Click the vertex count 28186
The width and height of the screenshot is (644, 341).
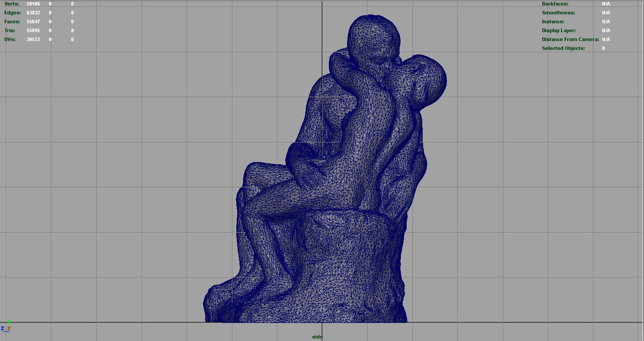click(x=33, y=4)
